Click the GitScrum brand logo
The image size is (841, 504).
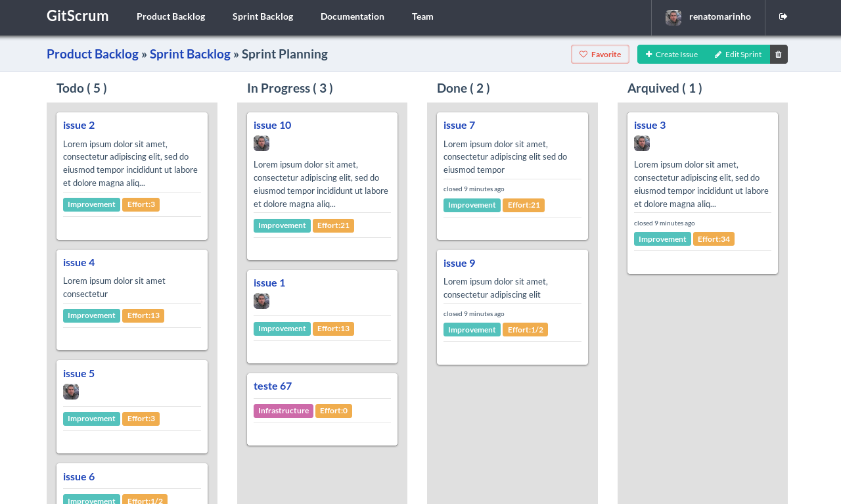tap(78, 16)
